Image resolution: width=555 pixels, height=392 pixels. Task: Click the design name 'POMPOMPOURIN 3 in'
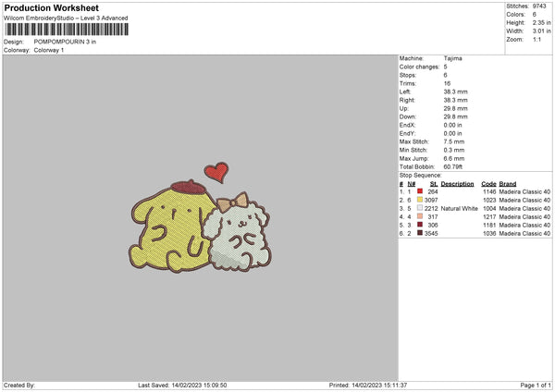coord(65,42)
